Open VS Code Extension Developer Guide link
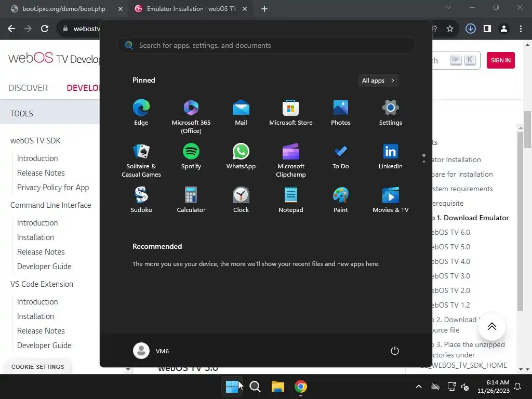 (x=44, y=345)
